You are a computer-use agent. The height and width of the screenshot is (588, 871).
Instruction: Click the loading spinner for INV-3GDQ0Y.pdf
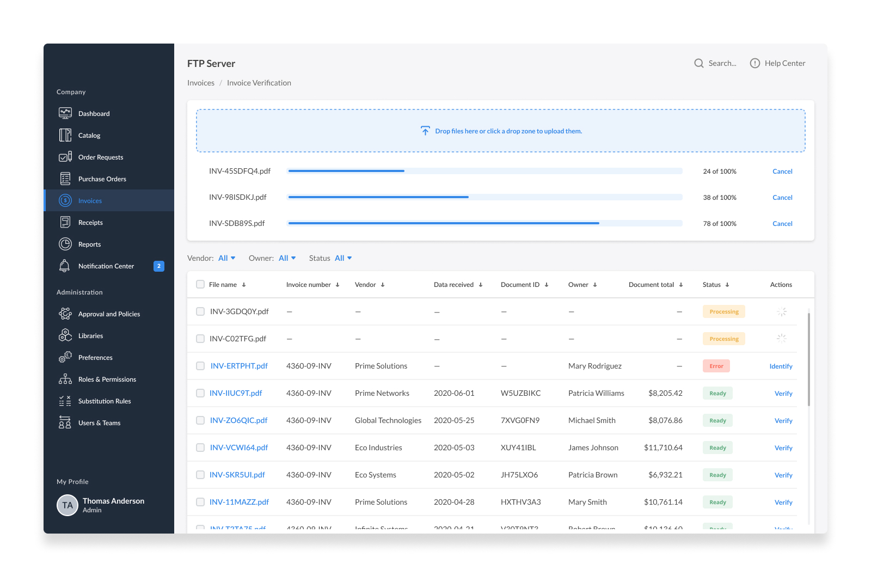pyautogui.click(x=782, y=311)
